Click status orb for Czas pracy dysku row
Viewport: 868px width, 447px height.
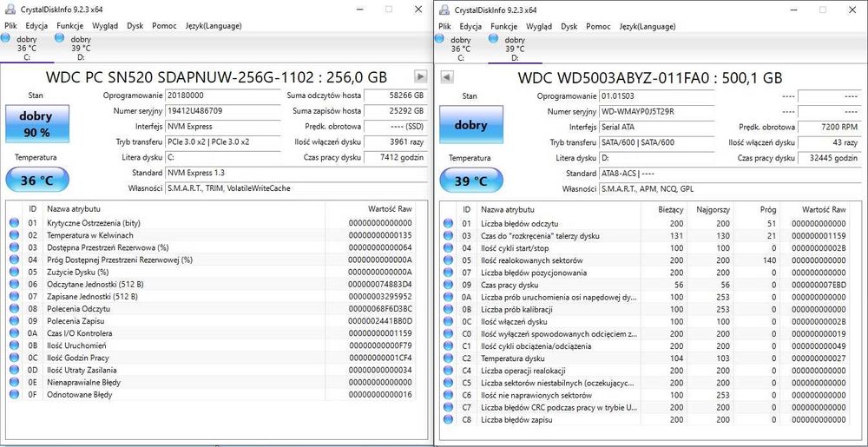[x=449, y=285]
